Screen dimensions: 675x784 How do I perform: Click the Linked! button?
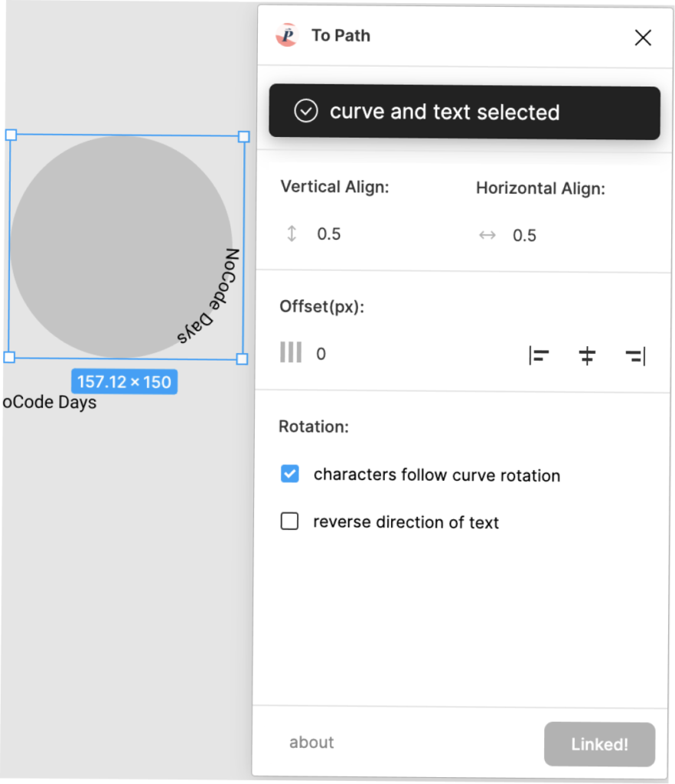click(x=599, y=744)
